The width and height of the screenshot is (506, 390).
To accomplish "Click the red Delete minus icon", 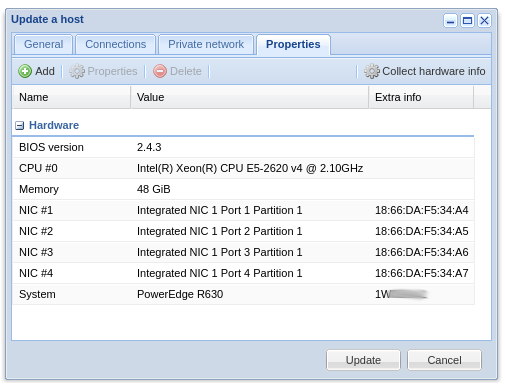I will [160, 71].
